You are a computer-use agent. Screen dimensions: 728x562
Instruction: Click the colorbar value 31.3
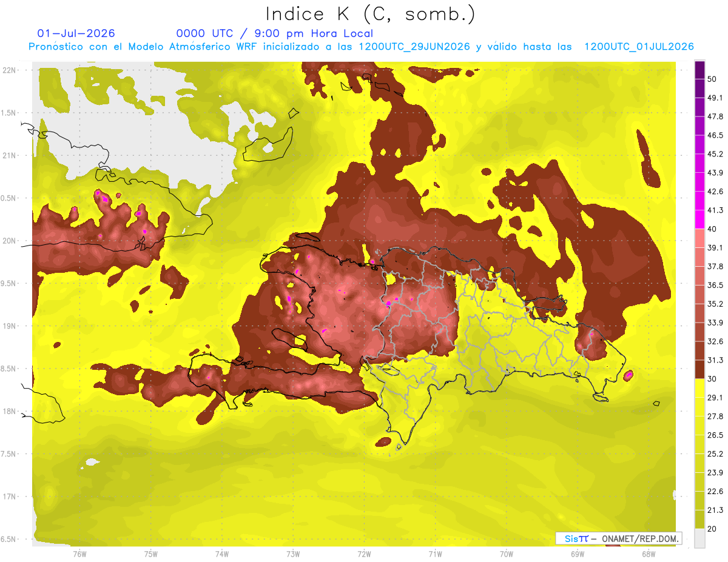715,360
